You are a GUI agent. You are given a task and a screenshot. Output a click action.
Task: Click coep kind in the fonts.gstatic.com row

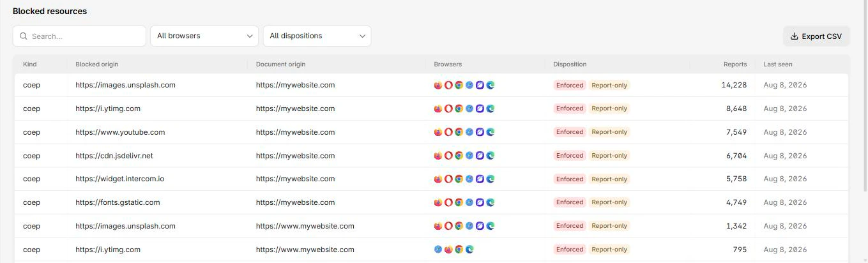[31, 202]
